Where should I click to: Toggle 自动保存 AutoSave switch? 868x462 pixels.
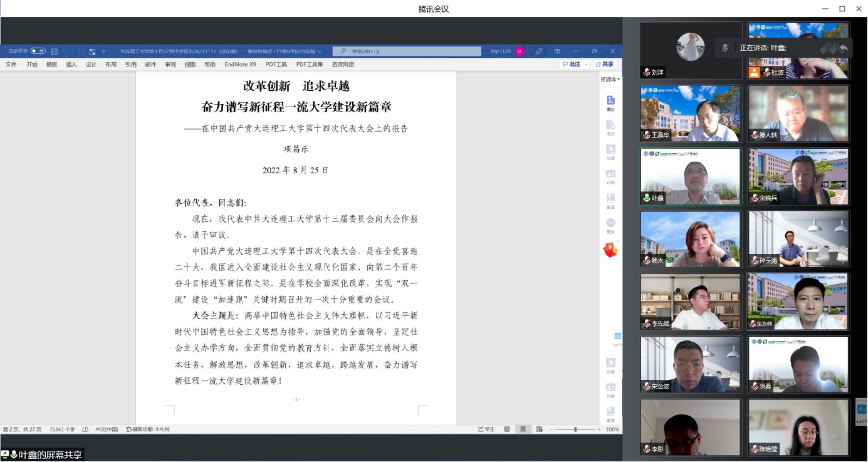tap(38, 51)
